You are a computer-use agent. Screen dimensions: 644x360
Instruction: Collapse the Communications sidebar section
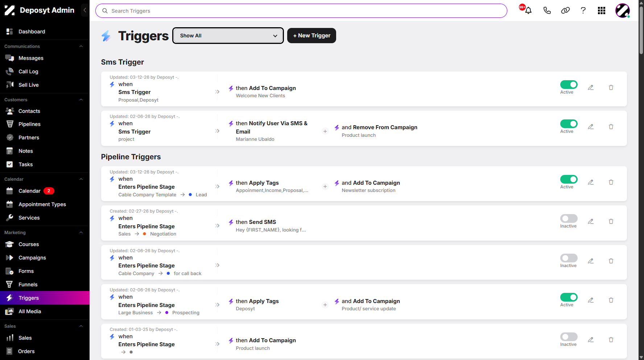(x=81, y=46)
